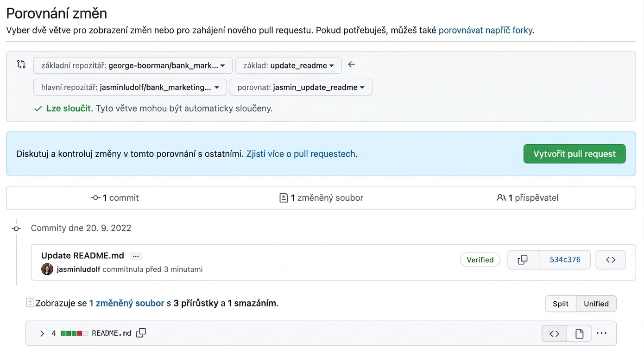This screenshot has width=644, height=356.
Task: Click the number 4 change count for README.md
Action: point(54,333)
